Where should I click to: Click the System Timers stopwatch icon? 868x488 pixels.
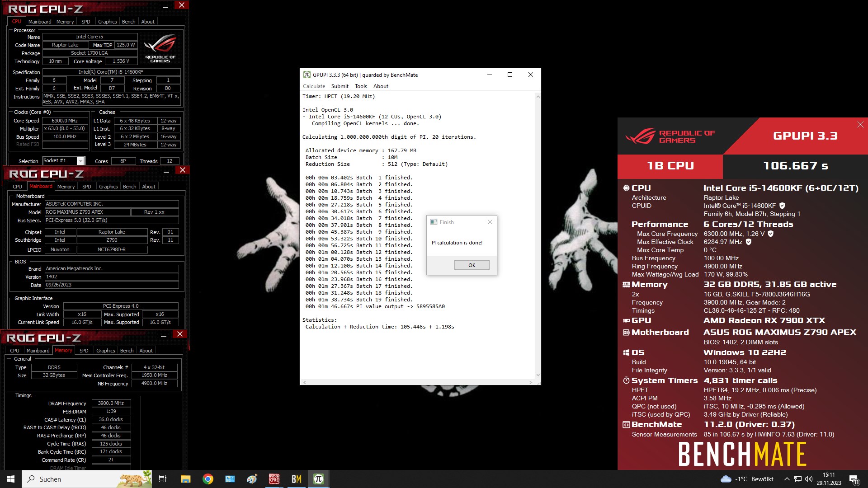point(626,380)
